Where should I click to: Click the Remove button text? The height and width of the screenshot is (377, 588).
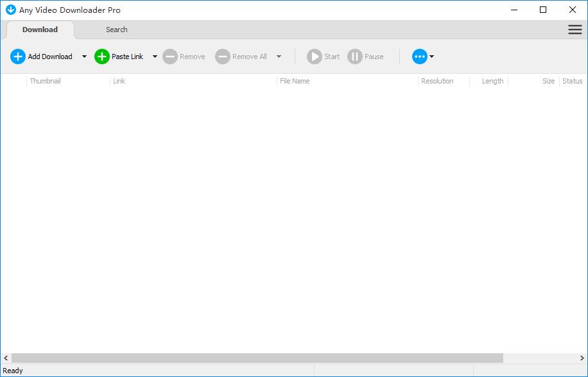pyautogui.click(x=193, y=57)
